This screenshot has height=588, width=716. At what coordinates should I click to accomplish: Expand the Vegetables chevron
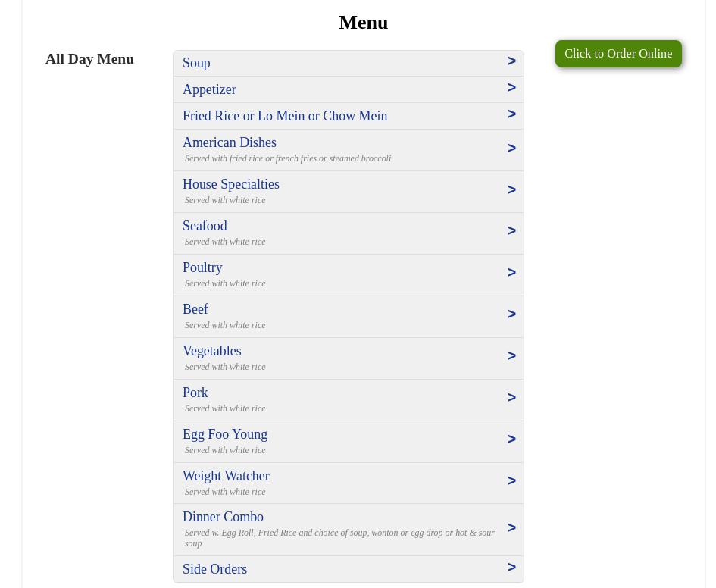click(511, 356)
